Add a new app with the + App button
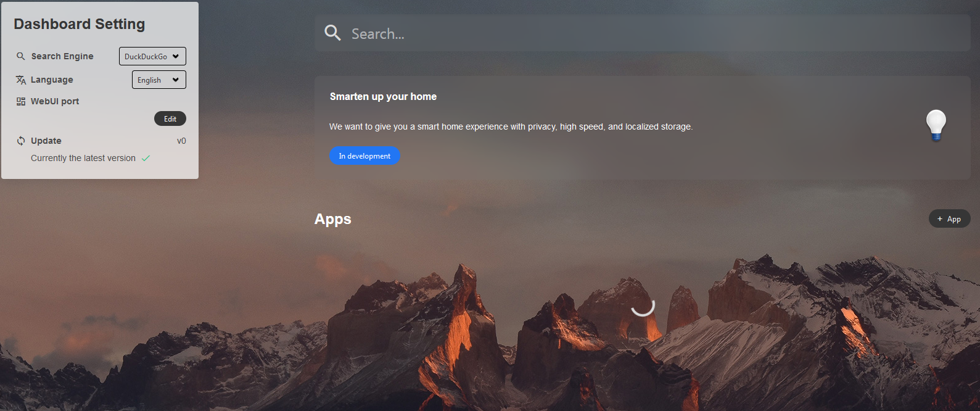This screenshot has width=980, height=411. coord(949,218)
